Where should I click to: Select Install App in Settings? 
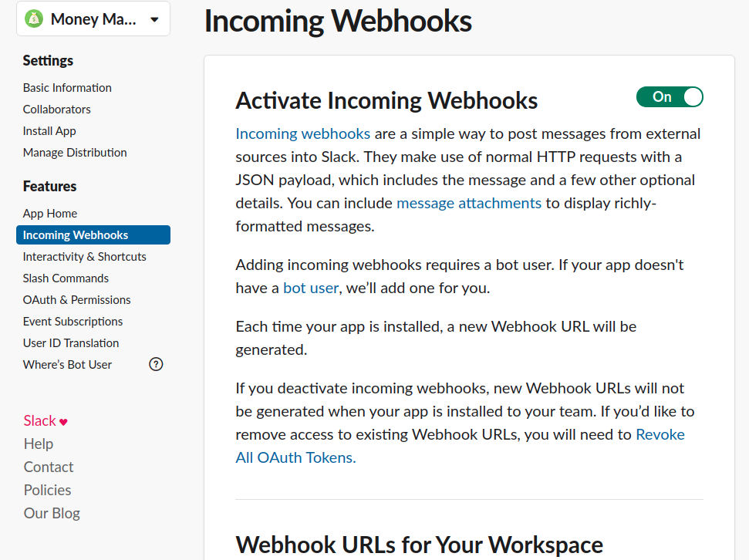tap(49, 131)
